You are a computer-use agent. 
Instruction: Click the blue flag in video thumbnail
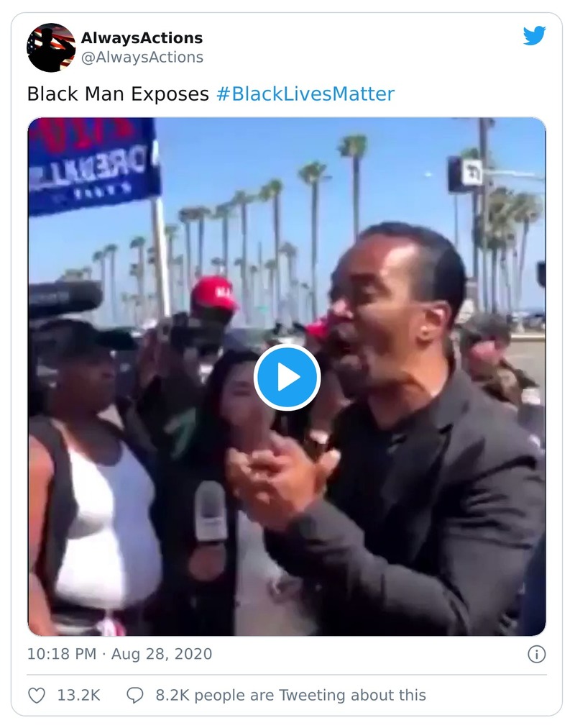[x=94, y=165]
